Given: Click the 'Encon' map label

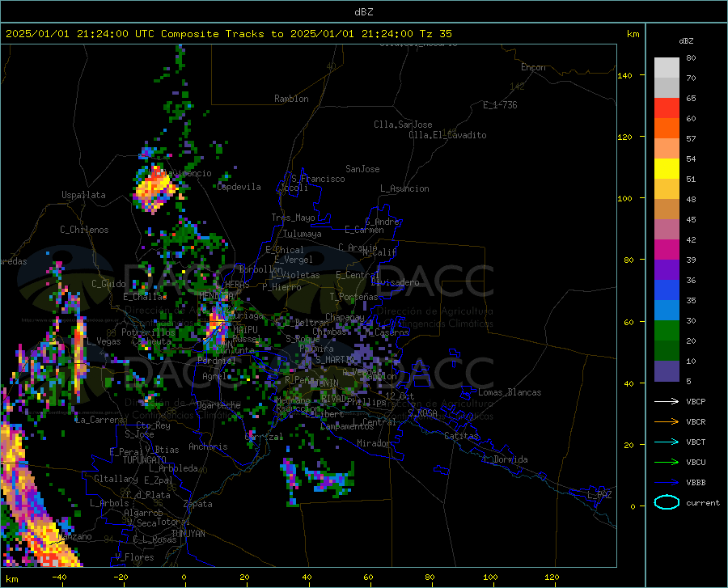Looking at the screenshot, I should pyautogui.click(x=533, y=67).
